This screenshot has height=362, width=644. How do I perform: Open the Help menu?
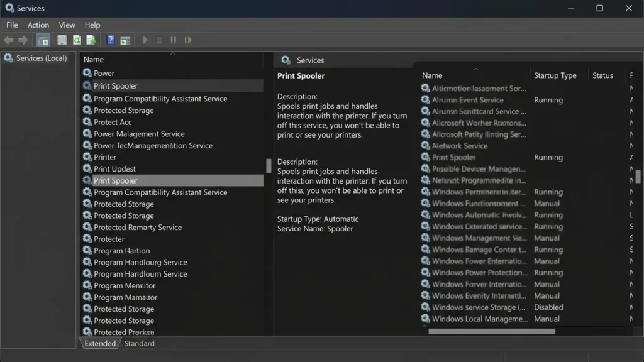(92, 25)
